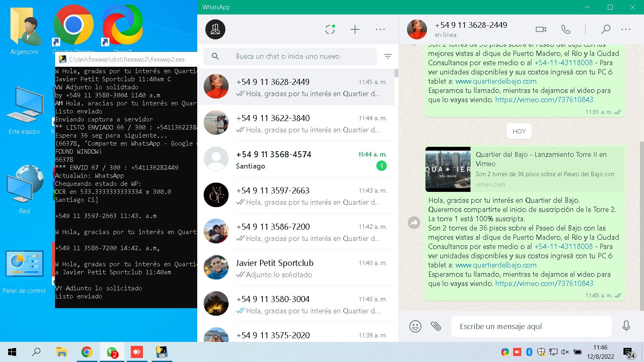Open the Windows Security tray icon
Screen dimensions: 644x362
(x=541, y=352)
